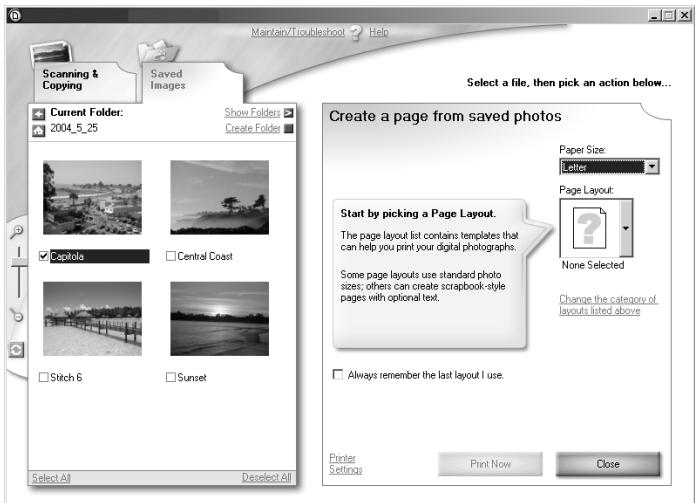The image size is (695, 503).
Task: Click Select All link
Action: (x=51, y=478)
